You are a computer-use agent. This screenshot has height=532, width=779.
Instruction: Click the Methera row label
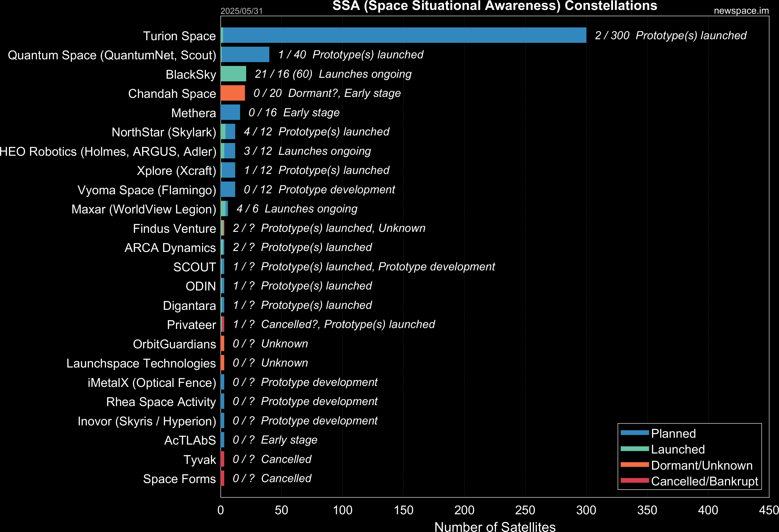click(193, 113)
